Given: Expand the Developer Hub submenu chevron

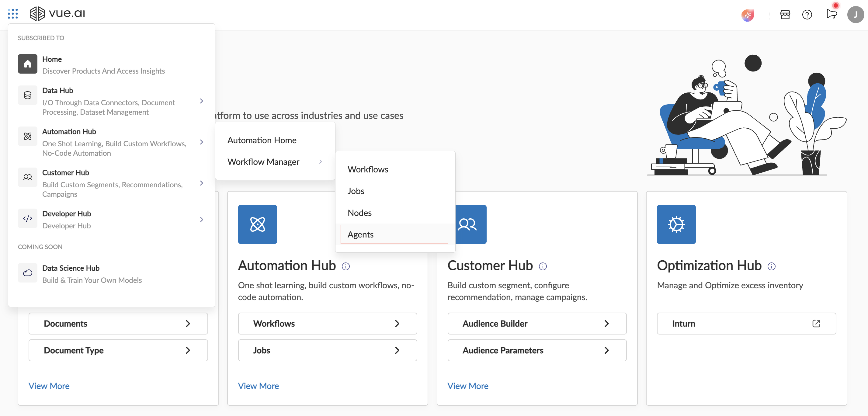Looking at the screenshot, I should point(202,220).
